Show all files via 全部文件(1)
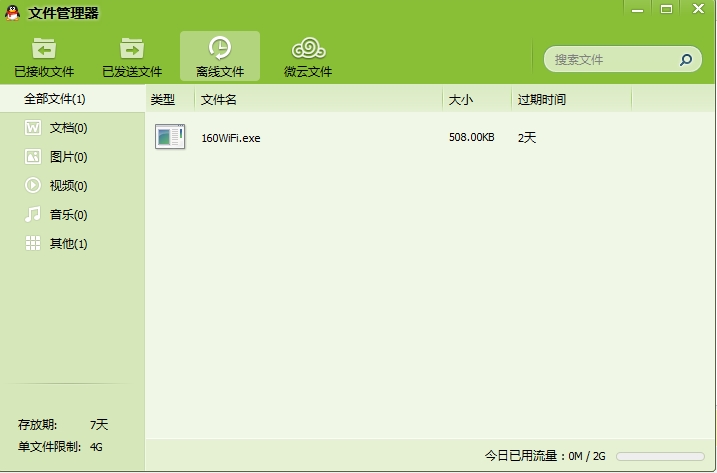 pos(55,99)
